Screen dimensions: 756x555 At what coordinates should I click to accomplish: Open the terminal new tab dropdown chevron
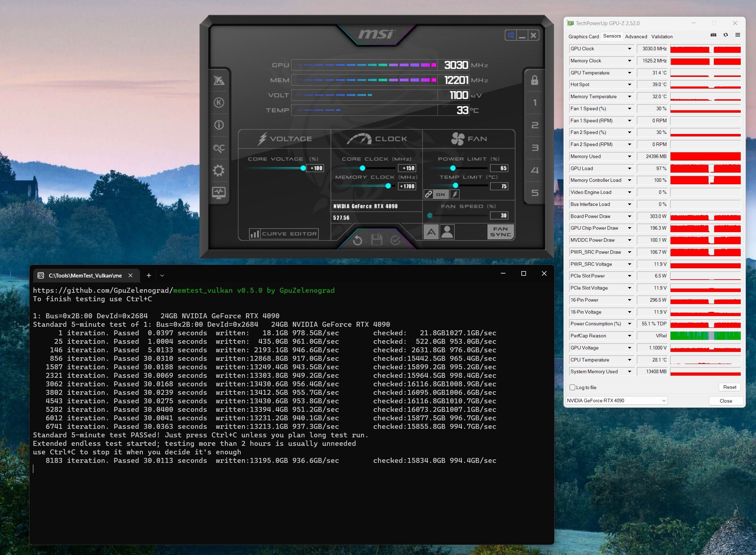[x=162, y=275]
